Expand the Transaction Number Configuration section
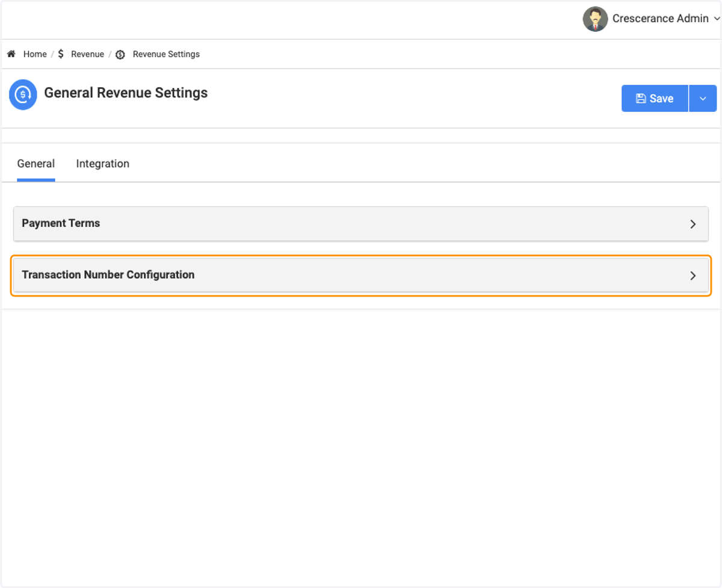 pyautogui.click(x=361, y=276)
